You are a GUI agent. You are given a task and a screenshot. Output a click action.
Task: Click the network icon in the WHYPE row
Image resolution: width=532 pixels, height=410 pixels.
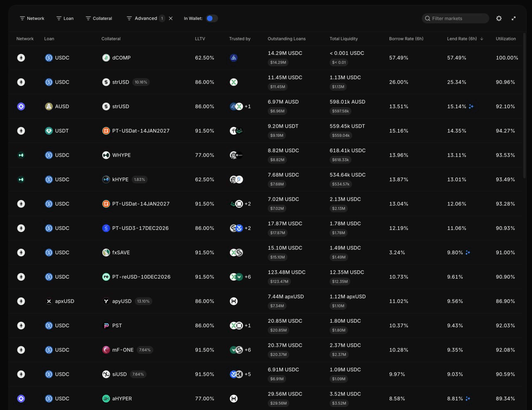click(x=21, y=155)
